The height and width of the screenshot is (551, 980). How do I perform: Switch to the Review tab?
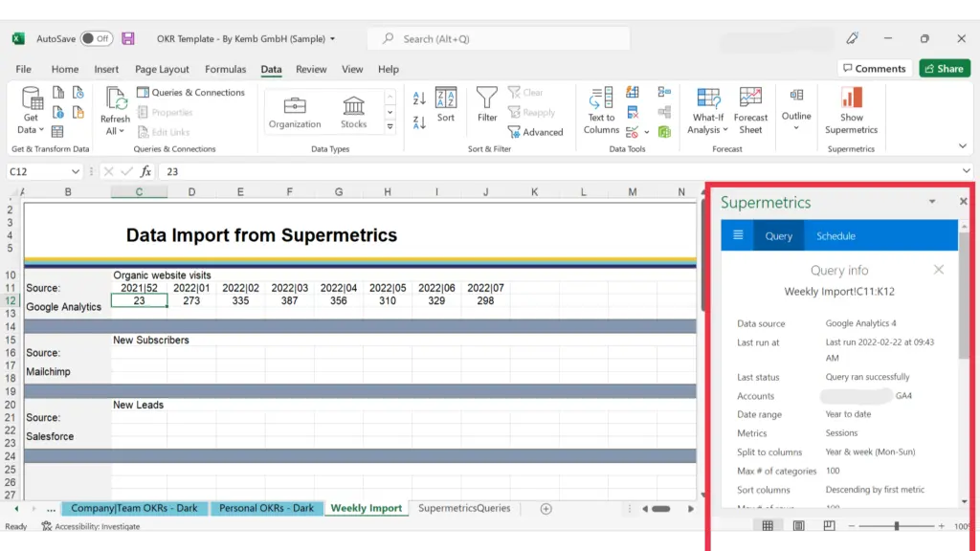[311, 69]
